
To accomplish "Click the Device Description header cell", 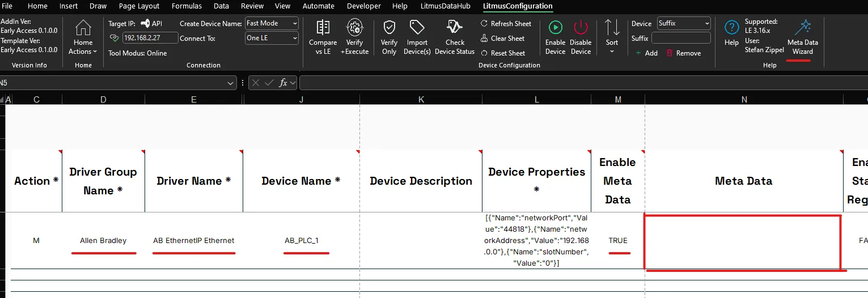I will [x=421, y=181].
